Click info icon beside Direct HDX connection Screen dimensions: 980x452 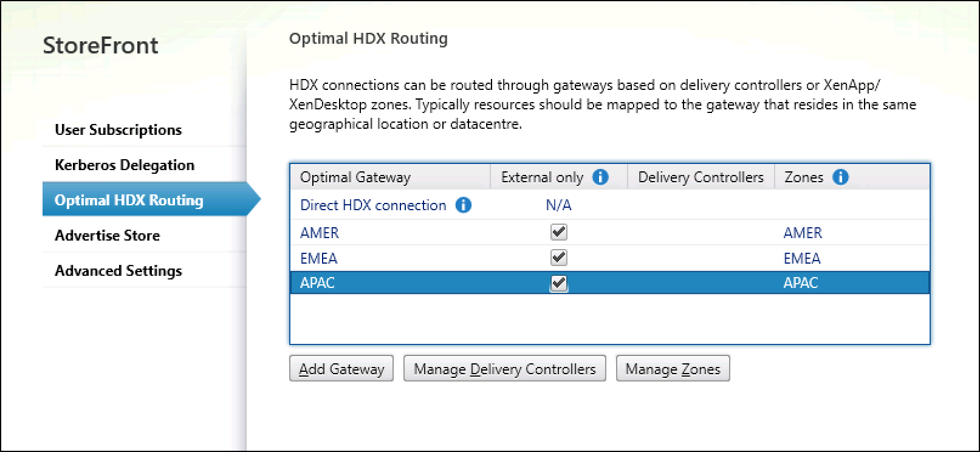click(x=463, y=205)
